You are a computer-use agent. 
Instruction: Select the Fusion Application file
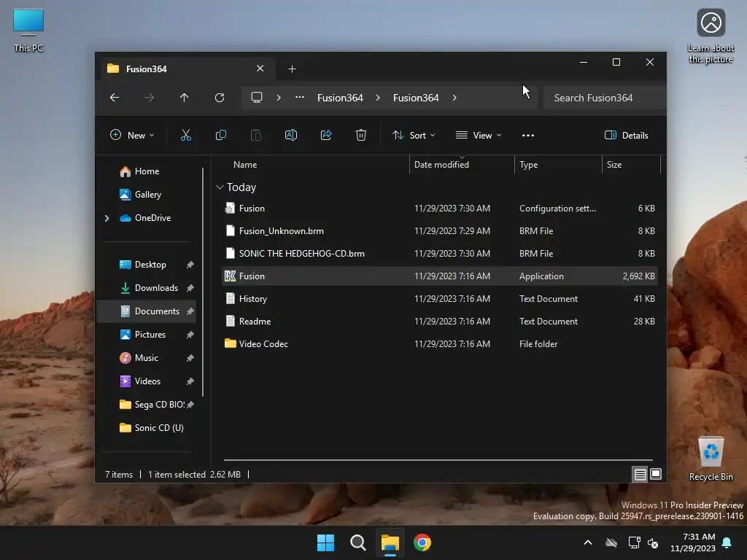[x=440, y=276]
